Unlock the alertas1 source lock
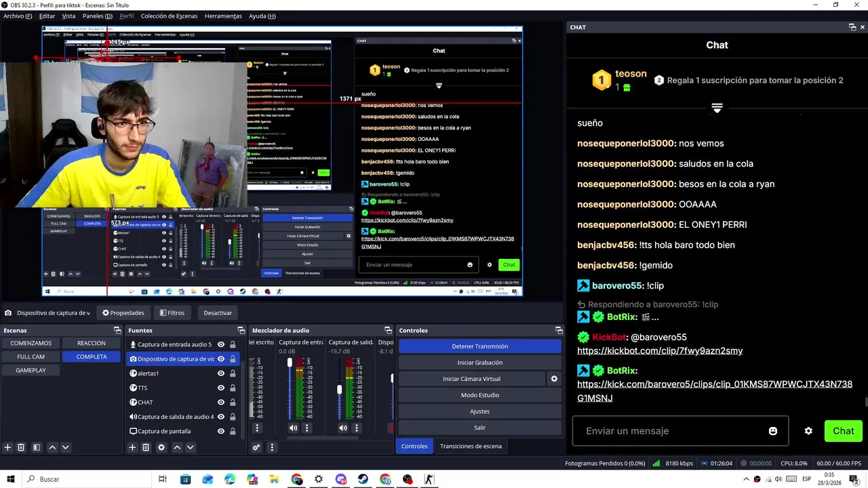This screenshot has width=868, height=488. (233, 373)
